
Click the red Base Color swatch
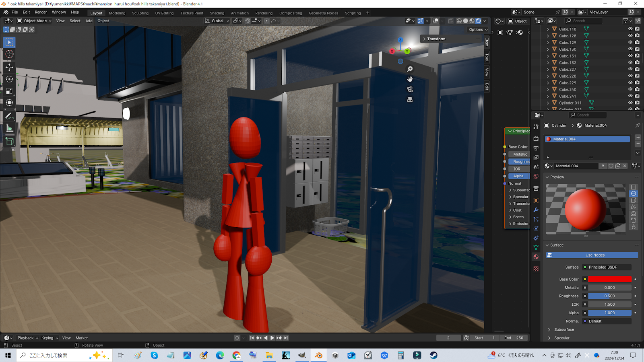pos(610,279)
